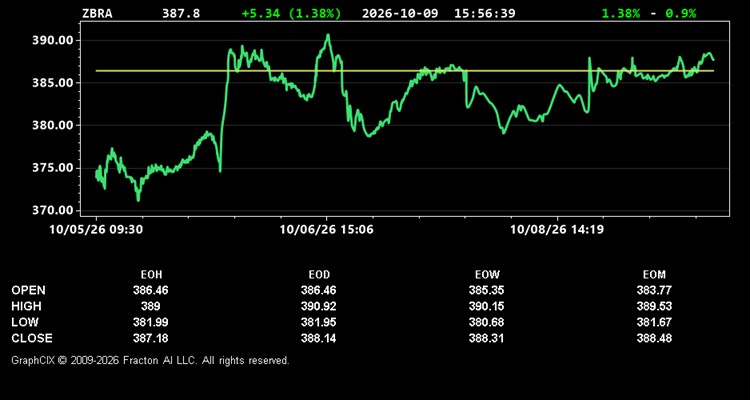
Task: Select the last price 387.8
Action: tap(181, 13)
